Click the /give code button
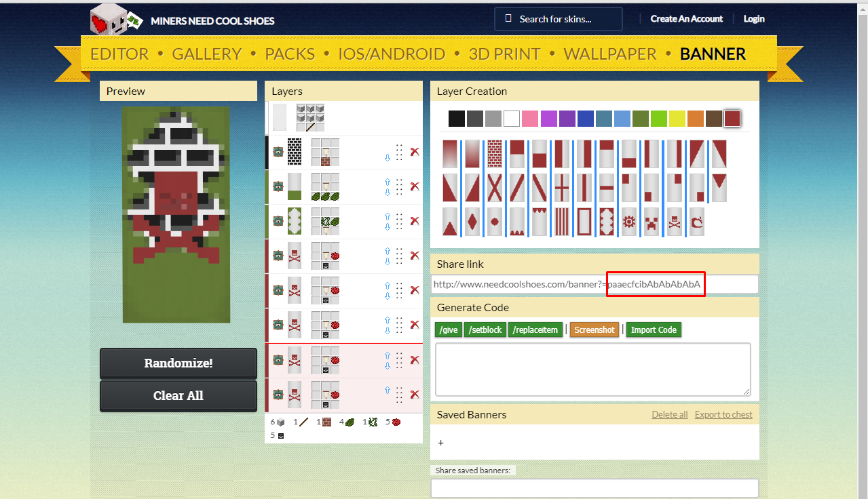Screen dimensions: 868x499 click(x=449, y=330)
